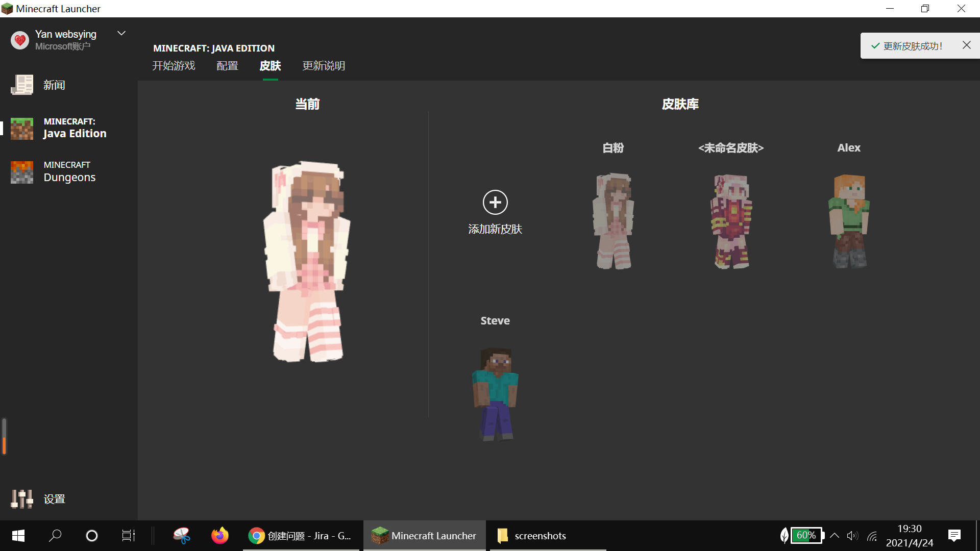Click the account avatar heart icon
This screenshot has height=551, width=980.
tap(20, 40)
